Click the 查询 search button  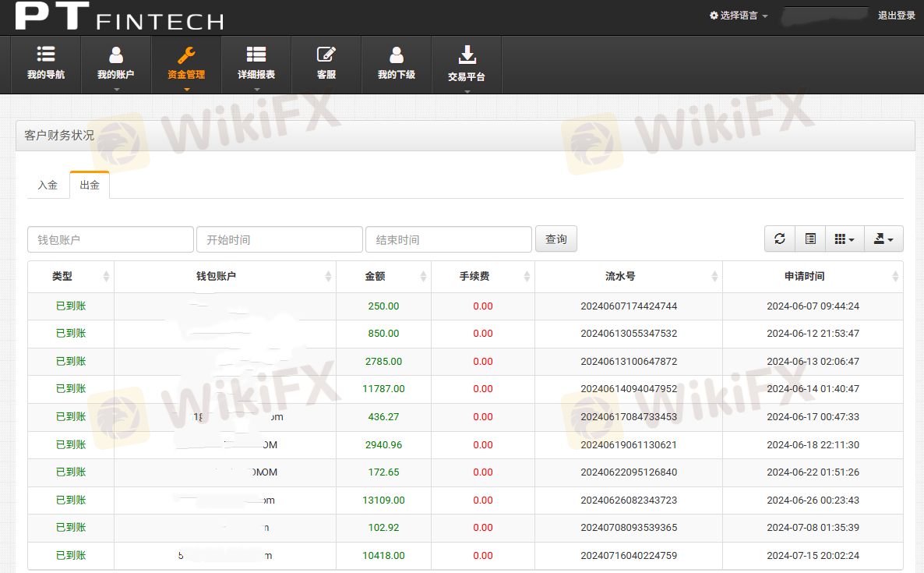click(556, 239)
